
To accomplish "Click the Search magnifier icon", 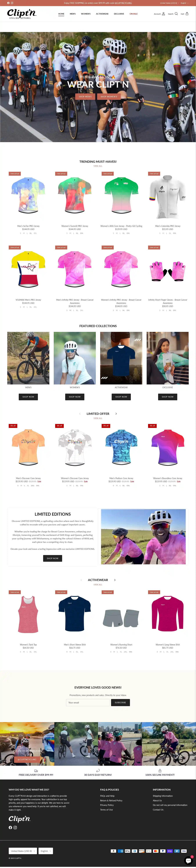I will (176, 14).
